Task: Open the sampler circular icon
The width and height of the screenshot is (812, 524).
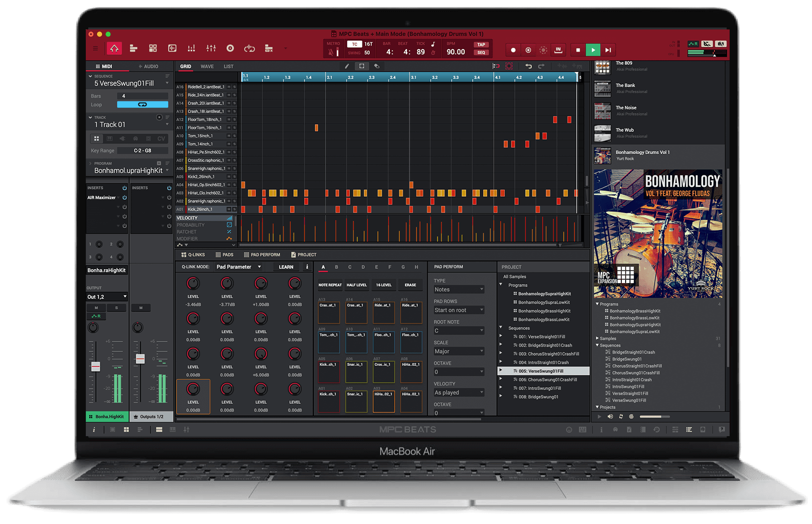Action: pyautogui.click(x=230, y=48)
